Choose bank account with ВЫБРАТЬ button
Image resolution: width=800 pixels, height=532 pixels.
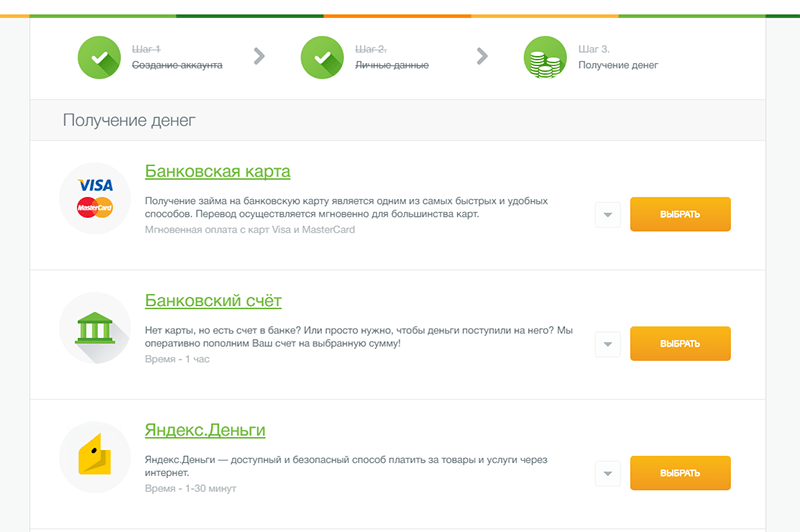tap(680, 344)
